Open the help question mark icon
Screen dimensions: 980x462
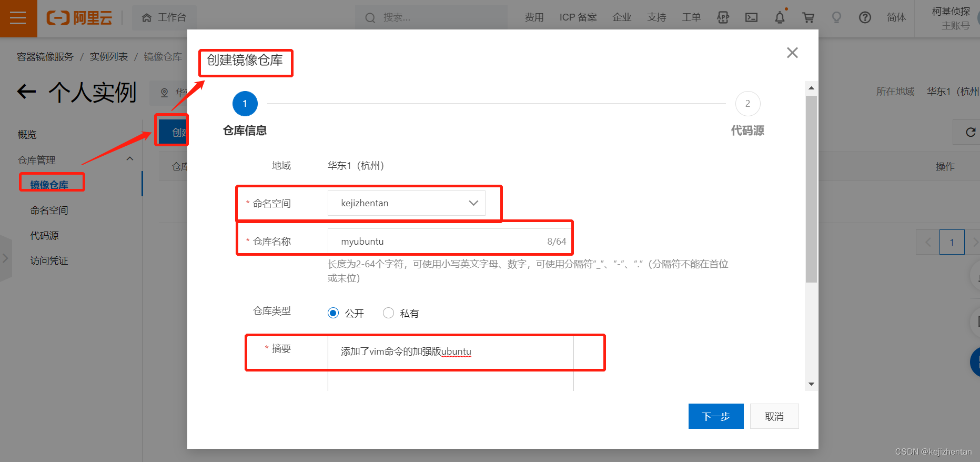(865, 18)
